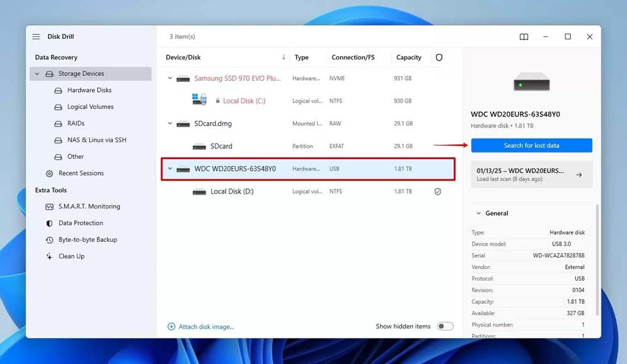This screenshot has height=364, width=627.
Task: Select the Clean Up tool
Action: (71, 256)
